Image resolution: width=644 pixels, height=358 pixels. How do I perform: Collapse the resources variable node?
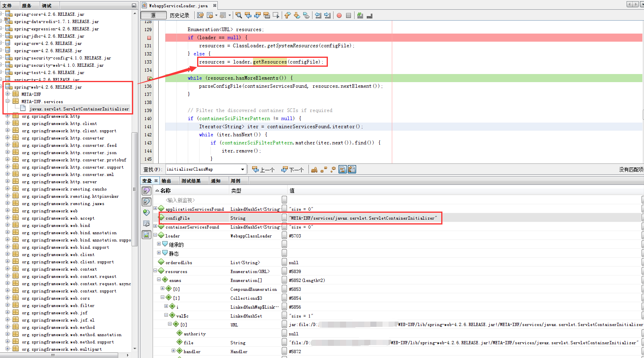click(x=155, y=271)
